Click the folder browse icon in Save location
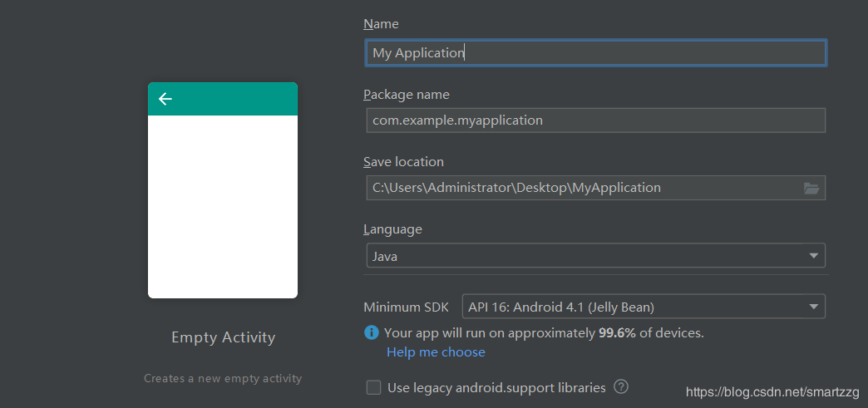 pos(811,189)
